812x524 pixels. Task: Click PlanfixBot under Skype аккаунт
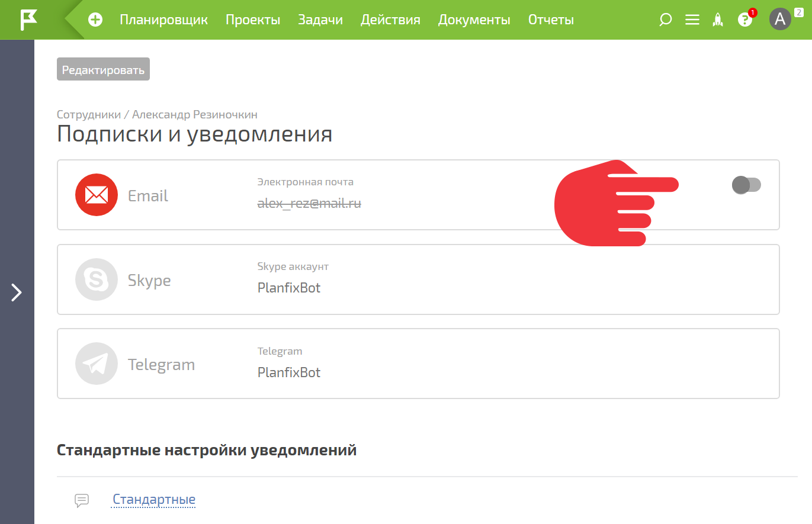pos(289,288)
